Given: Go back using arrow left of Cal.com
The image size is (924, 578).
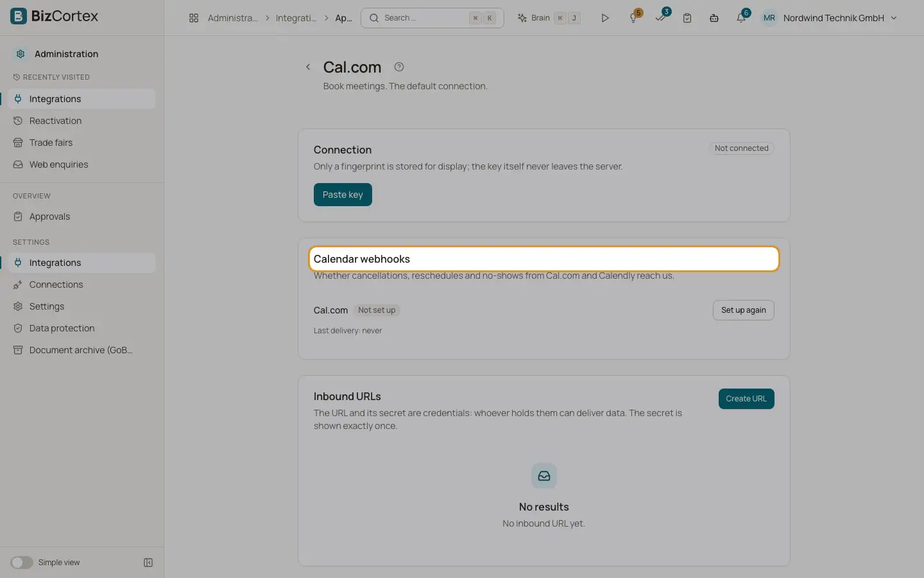Looking at the screenshot, I should tap(308, 67).
